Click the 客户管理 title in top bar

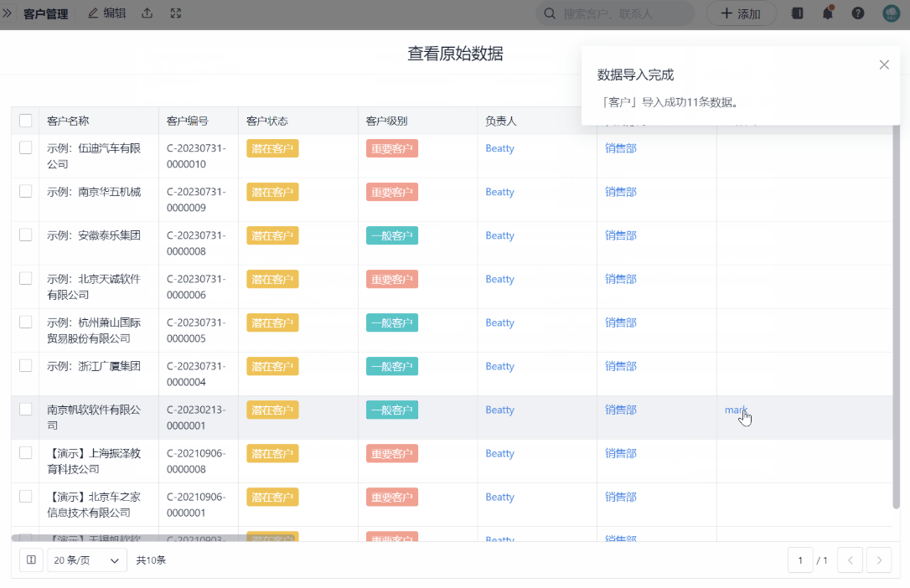click(x=45, y=13)
